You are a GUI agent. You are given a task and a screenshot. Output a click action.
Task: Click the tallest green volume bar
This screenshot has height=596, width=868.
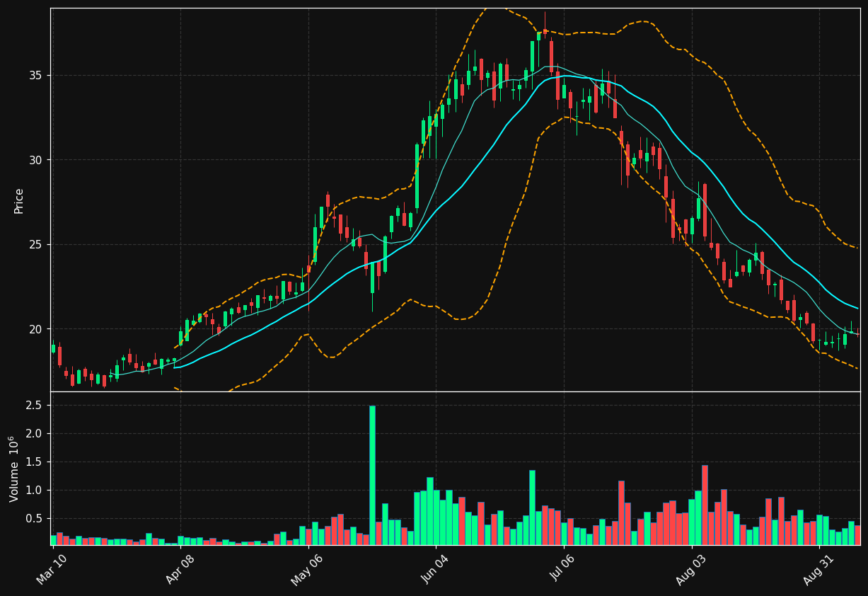pos(372,475)
